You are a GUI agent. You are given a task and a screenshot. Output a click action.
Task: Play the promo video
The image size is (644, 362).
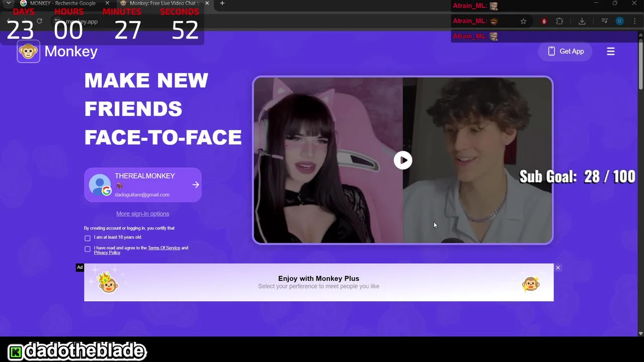403,160
